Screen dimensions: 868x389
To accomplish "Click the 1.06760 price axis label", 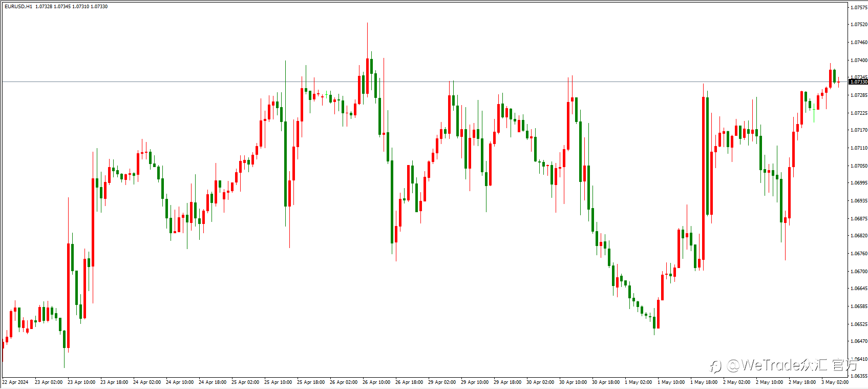I will [x=859, y=254].
